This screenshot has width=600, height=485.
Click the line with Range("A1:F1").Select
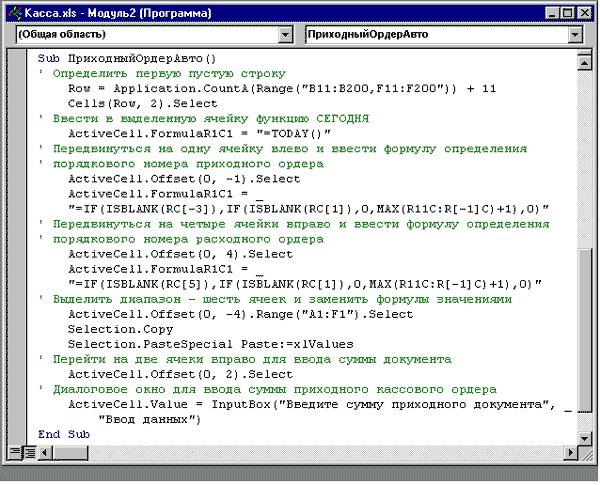pos(241,315)
